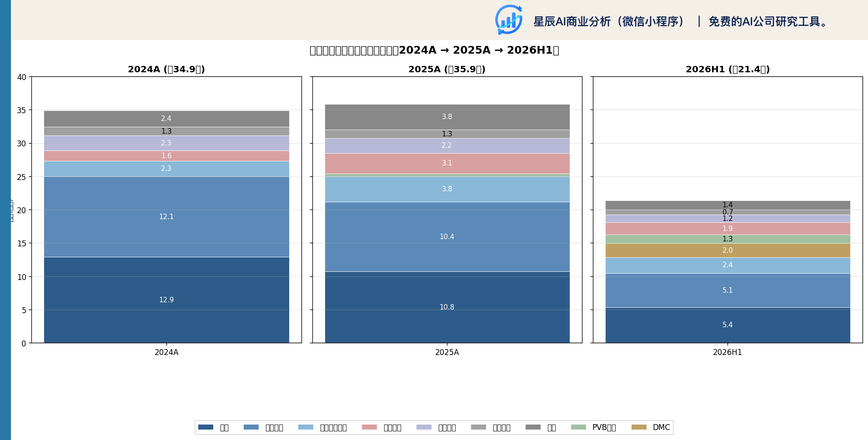The image size is (868, 440).
Task: Select the light blue 3.8 segment in 2025A
Action: coord(447,189)
